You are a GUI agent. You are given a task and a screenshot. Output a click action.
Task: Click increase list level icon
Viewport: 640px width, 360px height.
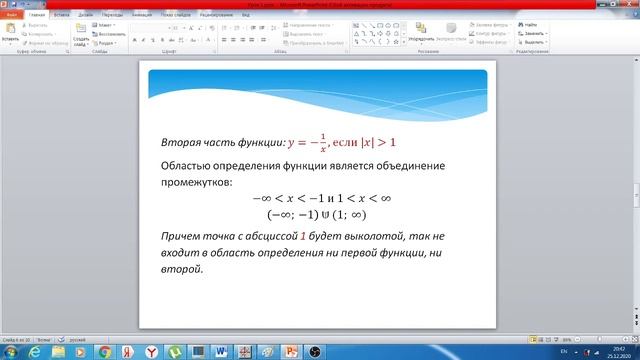262,28
